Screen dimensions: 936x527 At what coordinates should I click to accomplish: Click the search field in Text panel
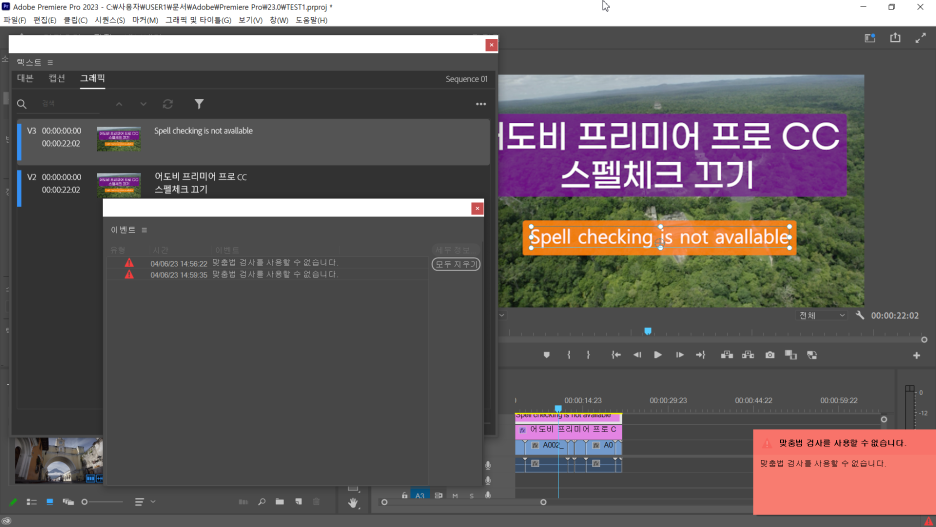click(x=70, y=104)
